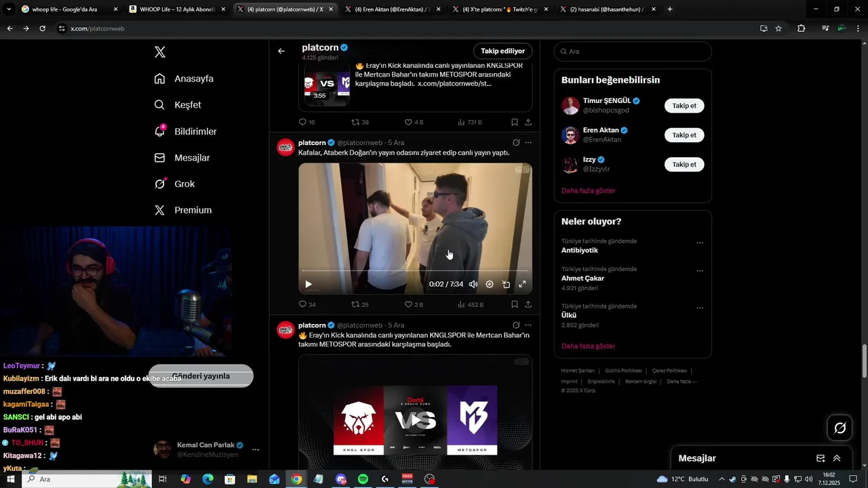868x488 pixels.
Task: Compose a new message in Mesajlar drawer
Action: coord(821,458)
